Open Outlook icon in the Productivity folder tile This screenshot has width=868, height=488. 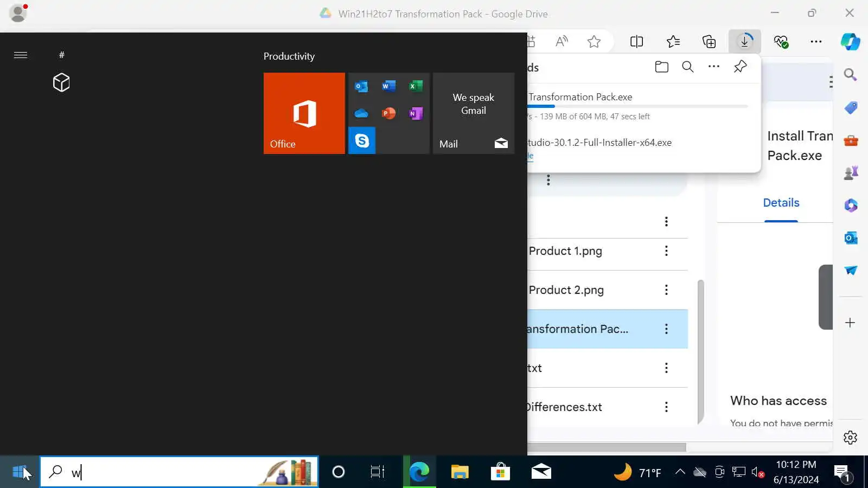(x=361, y=86)
